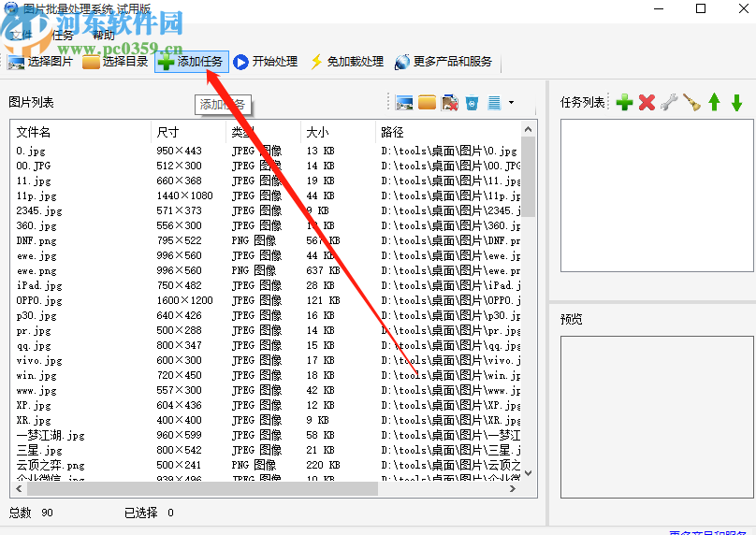The image size is (756, 535).
Task: Click 免加载处理 lightning button
Action: (347, 62)
